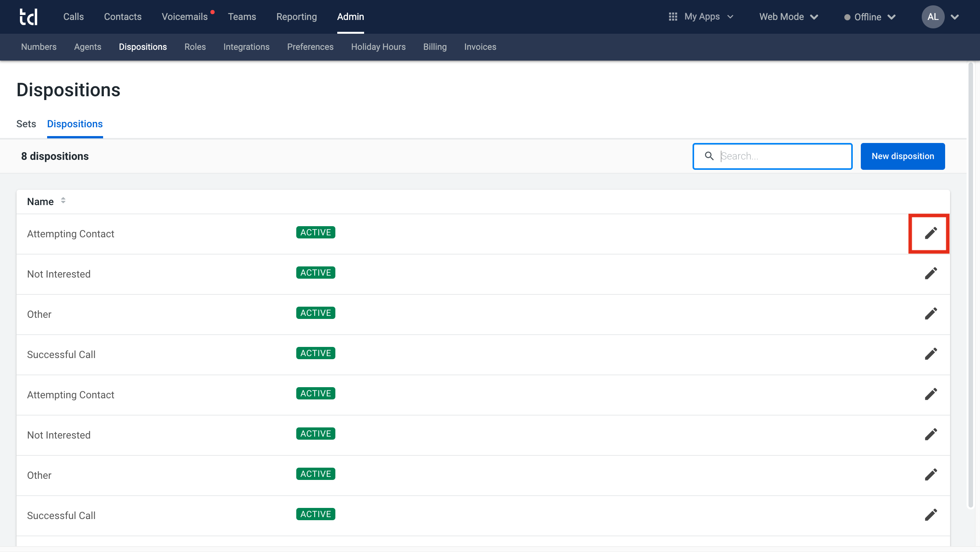Click the ACTIVE badge on the first Successful Call row
The height and width of the screenshot is (552, 980).
[x=316, y=353]
